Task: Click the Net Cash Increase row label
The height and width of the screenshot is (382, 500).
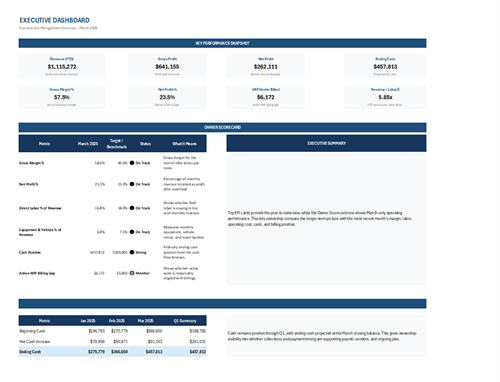Action: 35,342
